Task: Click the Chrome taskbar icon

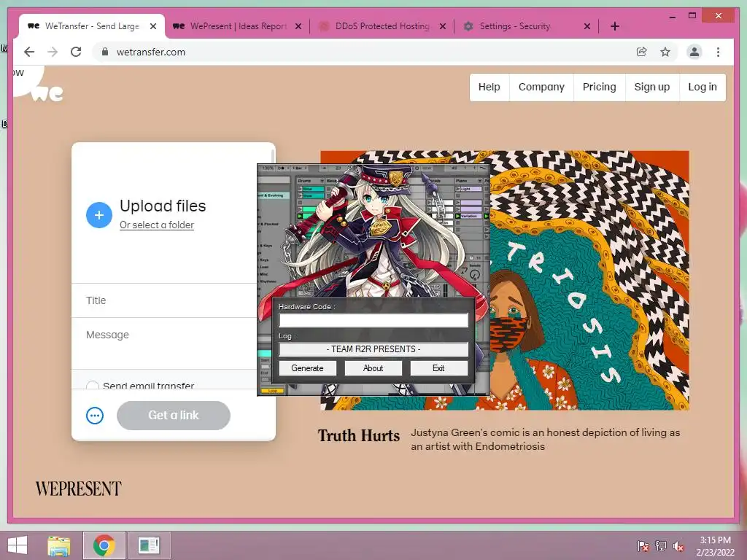Action: tap(104, 545)
